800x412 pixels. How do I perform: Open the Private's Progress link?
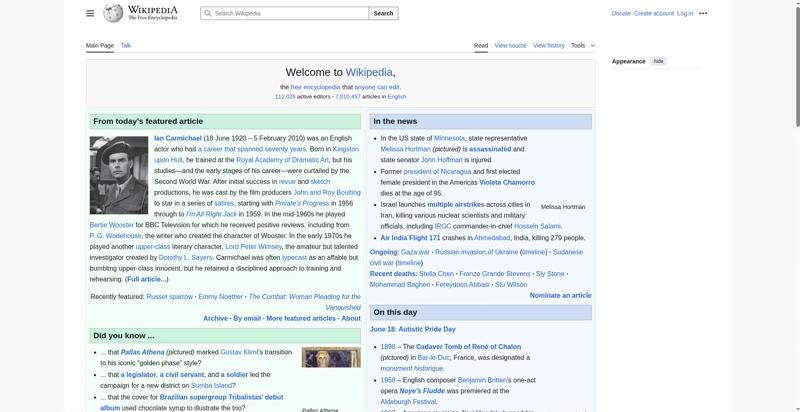click(302, 203)
